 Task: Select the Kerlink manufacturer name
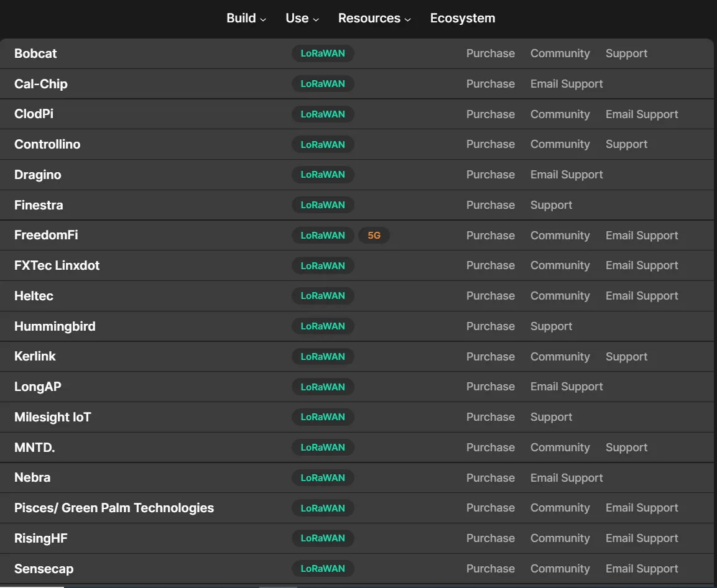point(35,356)
